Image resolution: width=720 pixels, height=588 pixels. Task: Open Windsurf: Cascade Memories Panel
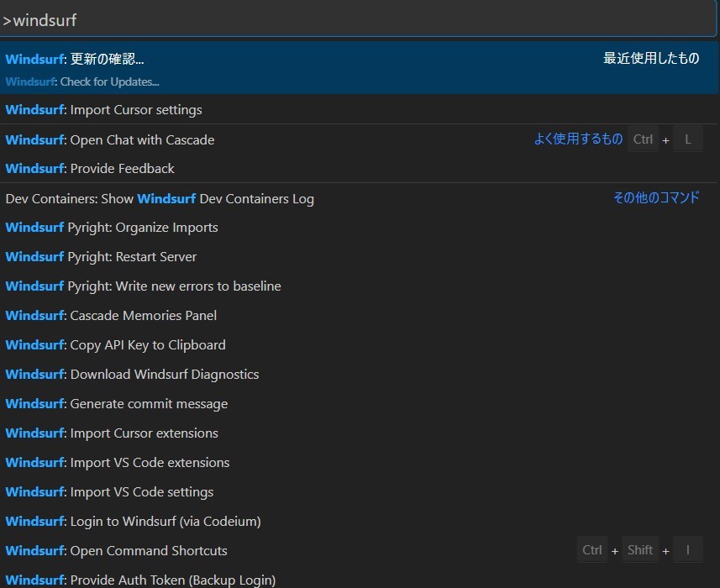pyautogui.click(x=359, y=316)
